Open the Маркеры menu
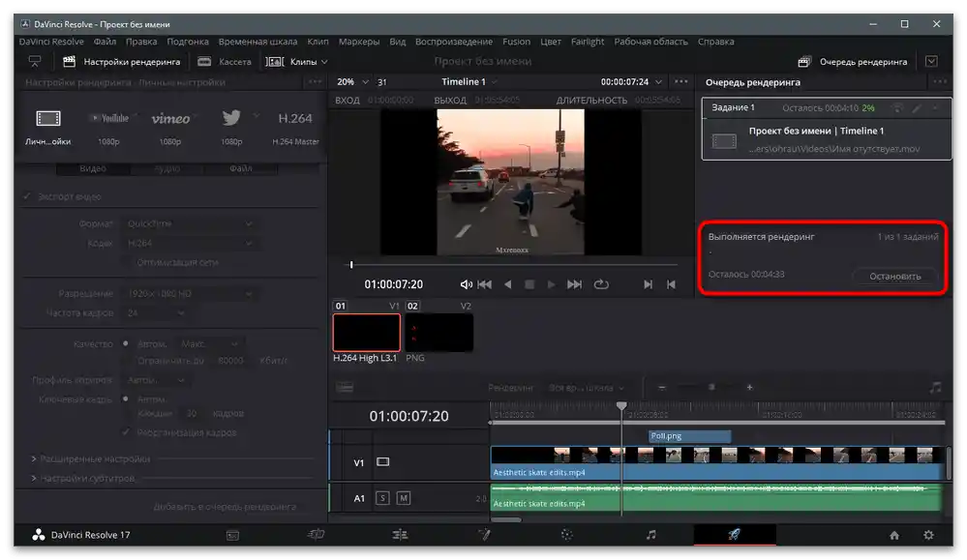This screenshot has width=967, height=560. 359,42
